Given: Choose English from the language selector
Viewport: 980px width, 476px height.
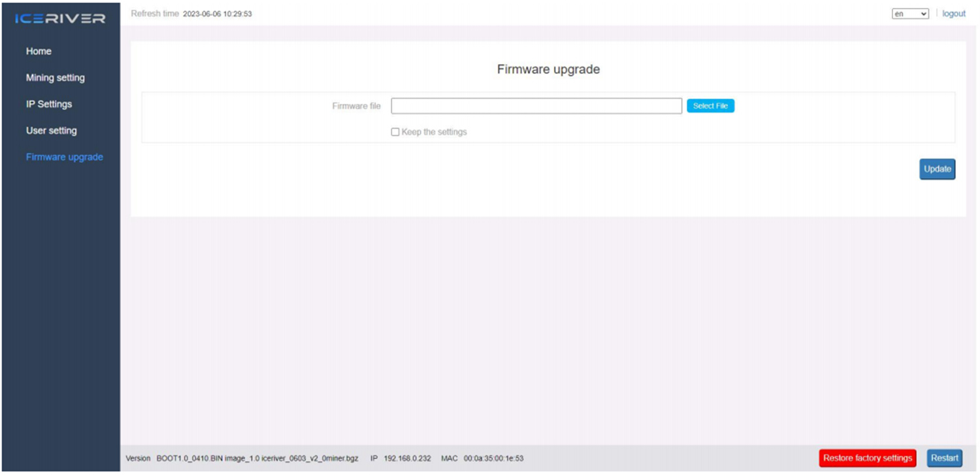Looking at the screenshot, I should click(x=910, y=13).
